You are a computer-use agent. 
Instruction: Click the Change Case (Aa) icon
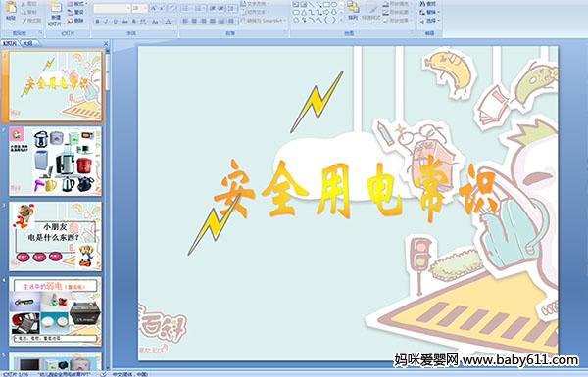coord(155,22)
